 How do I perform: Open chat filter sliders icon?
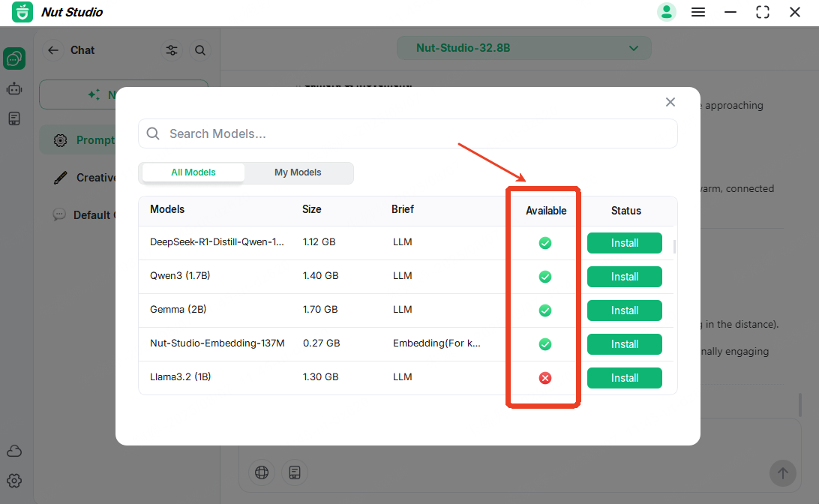pyautogui.click(x=171, y=50)
